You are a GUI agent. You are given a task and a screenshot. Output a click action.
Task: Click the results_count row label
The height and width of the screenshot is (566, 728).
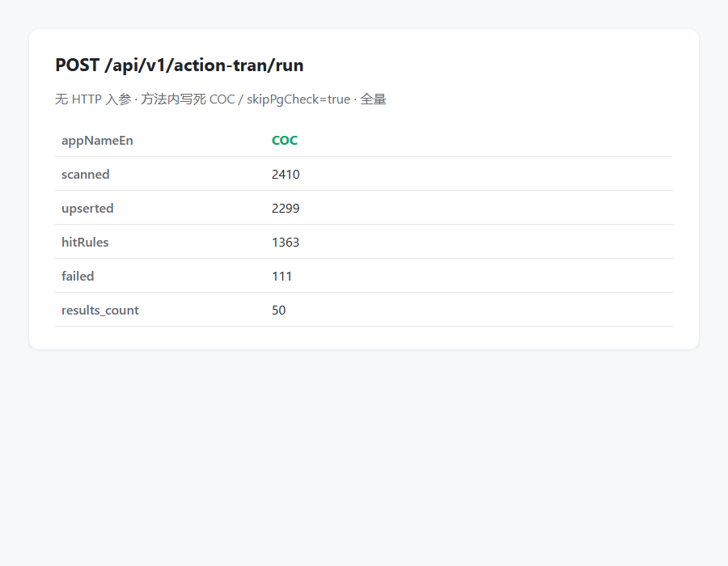[x=99, y=310]
